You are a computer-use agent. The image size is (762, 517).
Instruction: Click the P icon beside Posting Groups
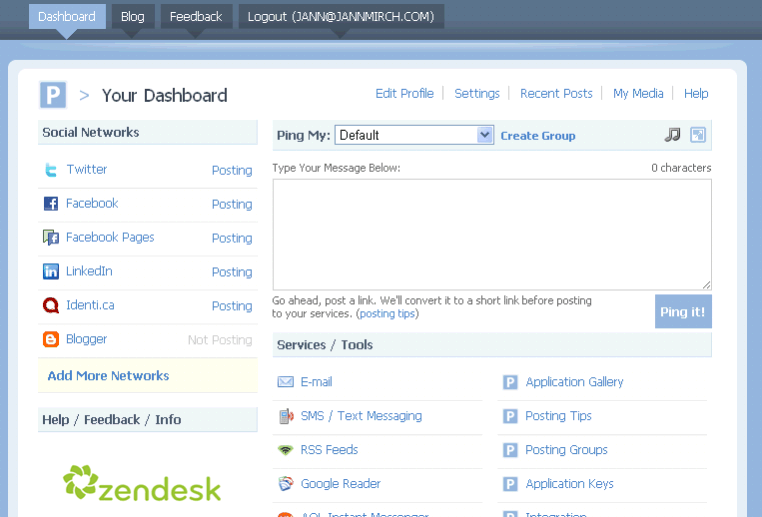click(510, 450)
